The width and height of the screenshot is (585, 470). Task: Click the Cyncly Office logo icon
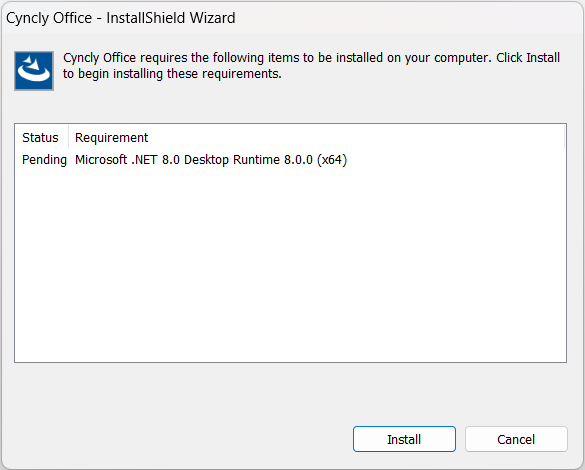pos(34,71)
